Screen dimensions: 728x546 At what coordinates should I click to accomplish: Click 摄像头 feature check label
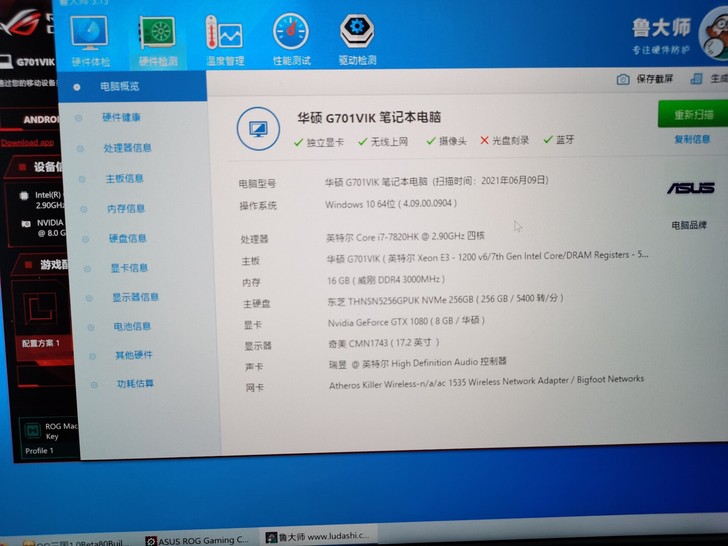tap(452, 141)
